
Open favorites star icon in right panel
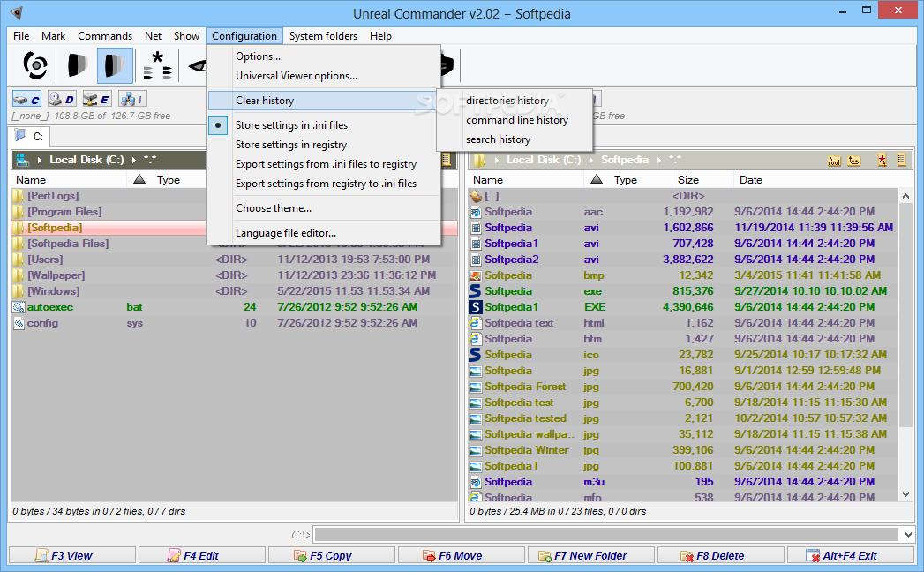pyautogui.click(x=883, y=160)
